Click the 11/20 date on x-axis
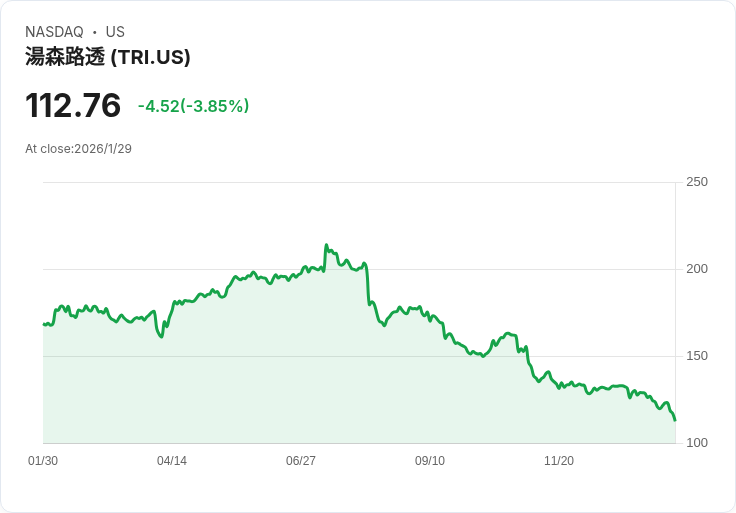736x513 pixels. 559,461
